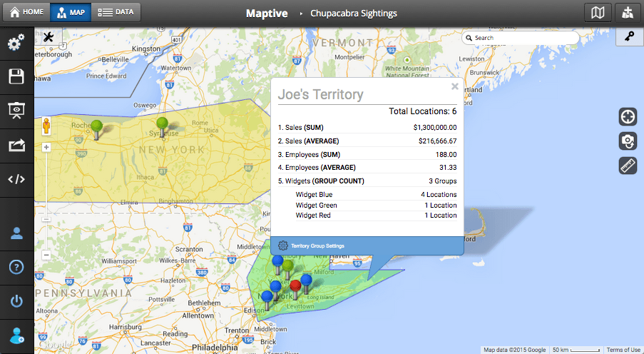Close Joe's Territory popup
Image resolution: width=644 pixels, height=354 pixels.
pyautogui.click(x=455, y=86)
